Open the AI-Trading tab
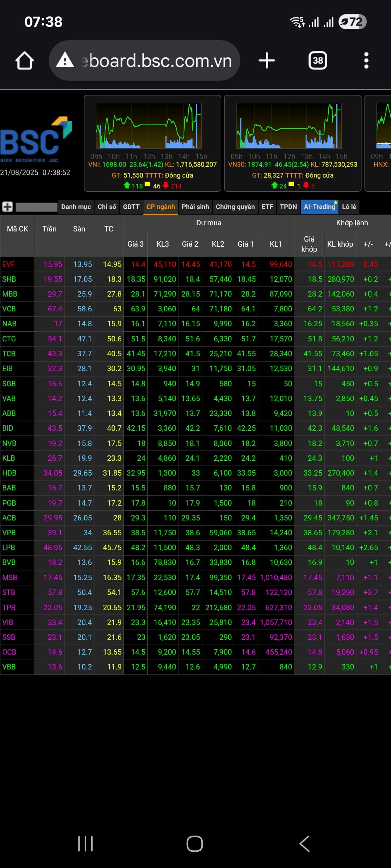The image size is (391, 868). tap(320, 207)
